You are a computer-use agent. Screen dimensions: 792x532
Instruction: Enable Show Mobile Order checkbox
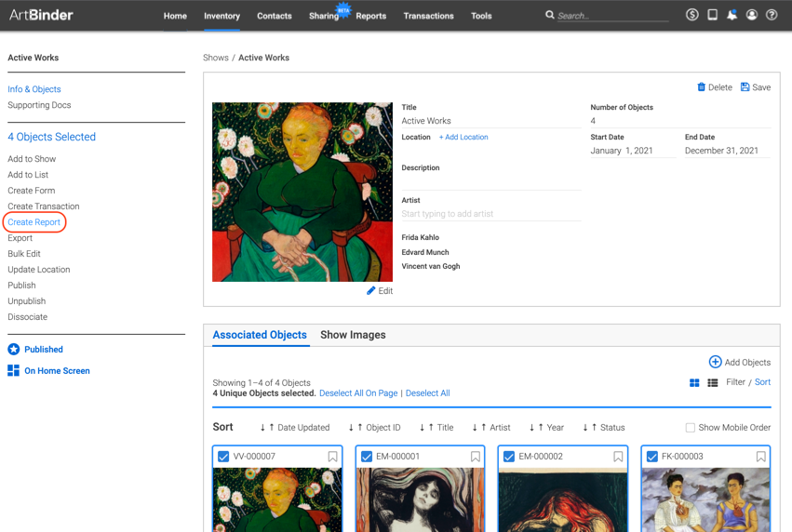pos(690,428)
